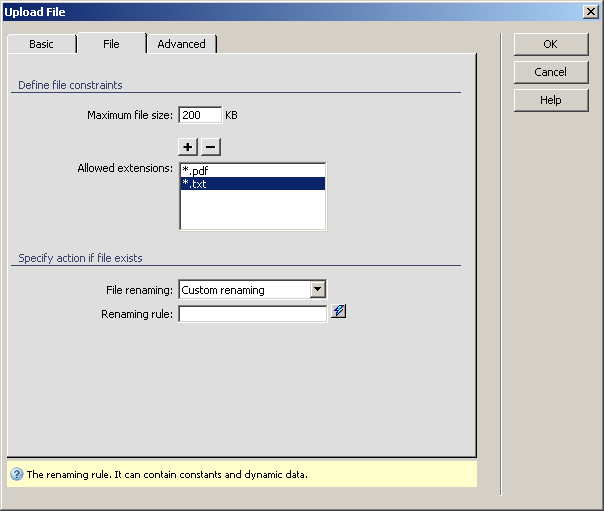Switch to the Basic tab

[x=41, y=44]
